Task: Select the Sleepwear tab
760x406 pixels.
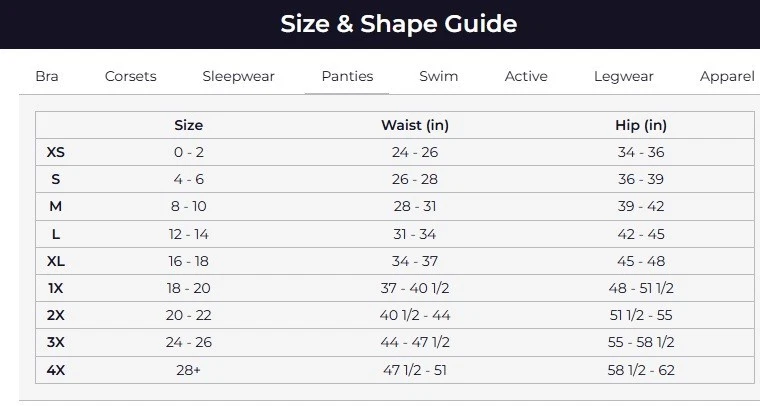Action: point(238,76)
